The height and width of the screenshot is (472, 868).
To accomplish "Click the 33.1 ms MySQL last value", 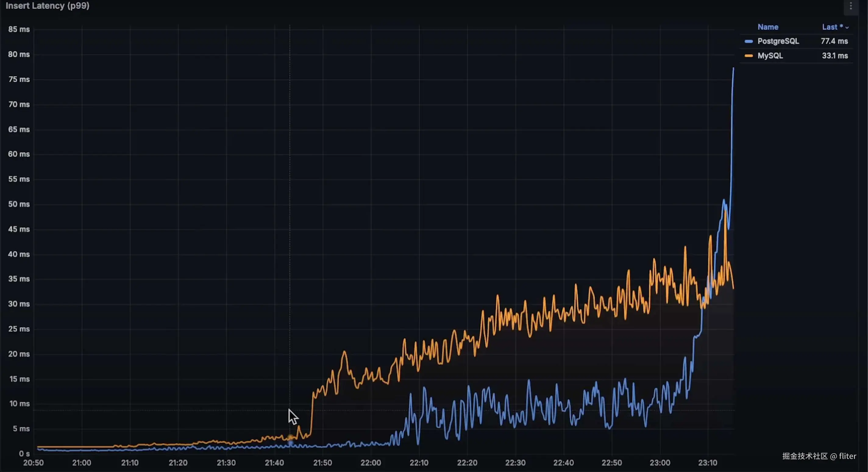I will click(835, 56).
